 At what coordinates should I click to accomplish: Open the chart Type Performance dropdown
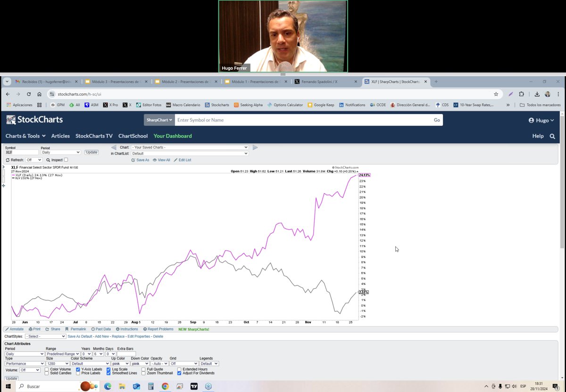pos(25,364)
